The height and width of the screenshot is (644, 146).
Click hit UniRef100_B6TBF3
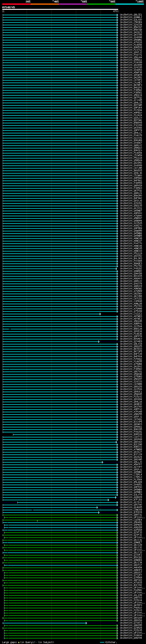pos(131,85)
